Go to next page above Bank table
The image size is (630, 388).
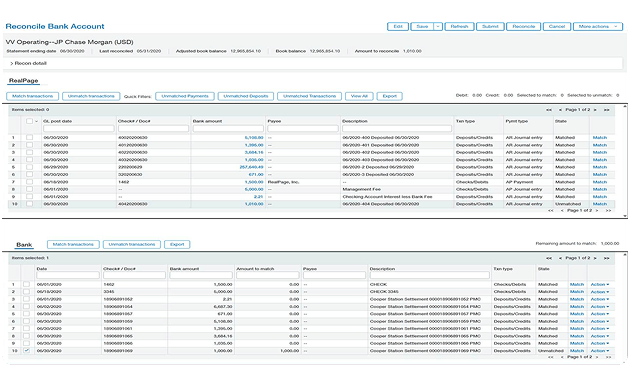595,258
